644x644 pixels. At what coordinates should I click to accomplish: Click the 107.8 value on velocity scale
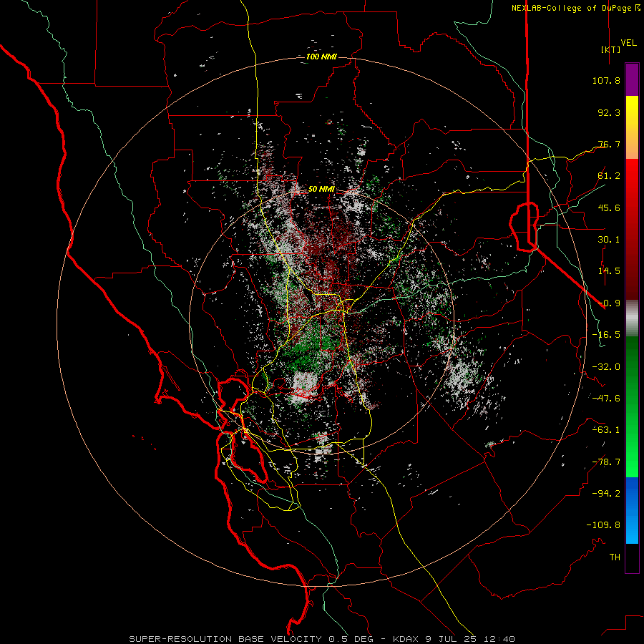tap(606, 80)
